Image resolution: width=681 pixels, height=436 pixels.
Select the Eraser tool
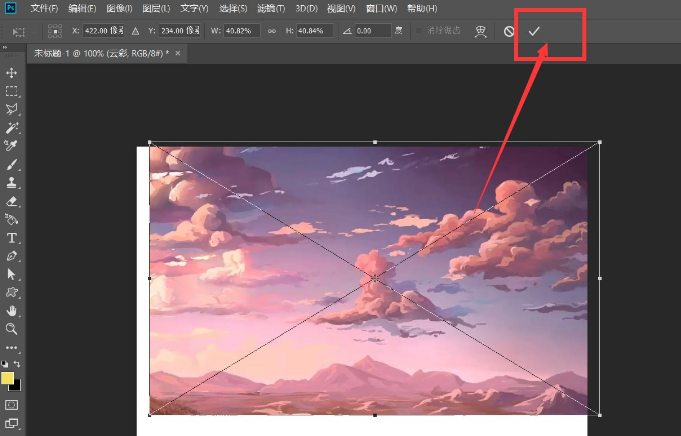pos(11,201)
